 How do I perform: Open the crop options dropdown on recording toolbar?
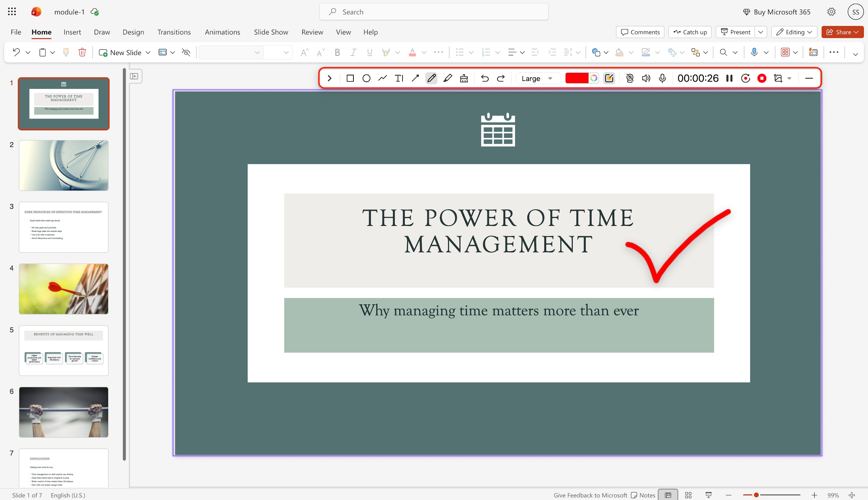789,78
